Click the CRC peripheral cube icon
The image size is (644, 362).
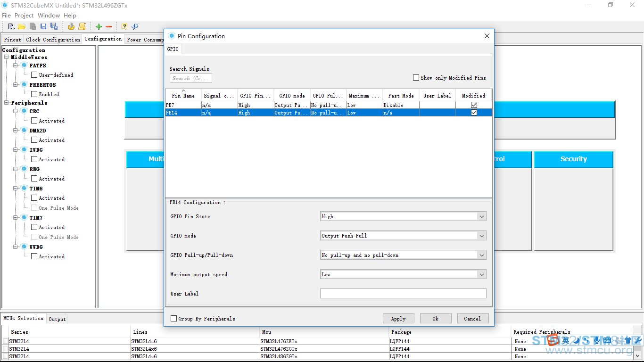coord(24,111)
